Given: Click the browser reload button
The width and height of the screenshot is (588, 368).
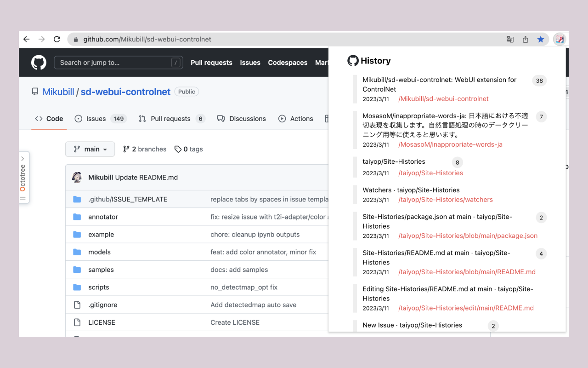Looking at the screenshot, I should coord(57,39).
